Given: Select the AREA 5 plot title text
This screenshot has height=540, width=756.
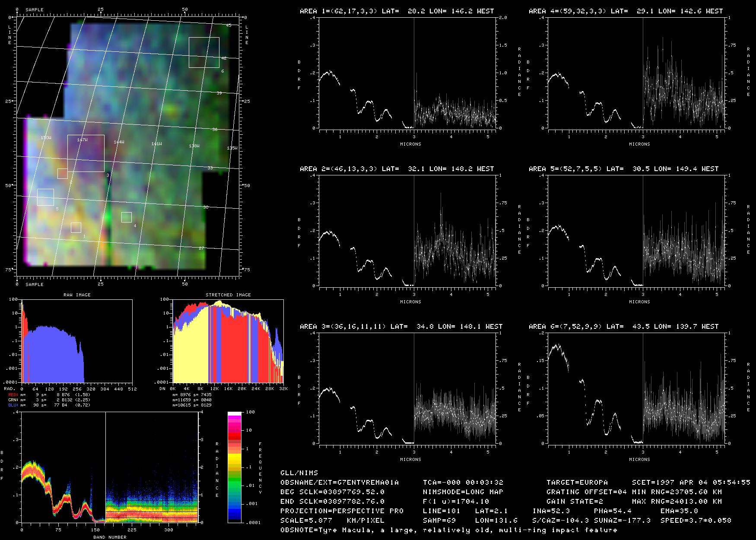Looking at the screenshot, I should point(623,169).
